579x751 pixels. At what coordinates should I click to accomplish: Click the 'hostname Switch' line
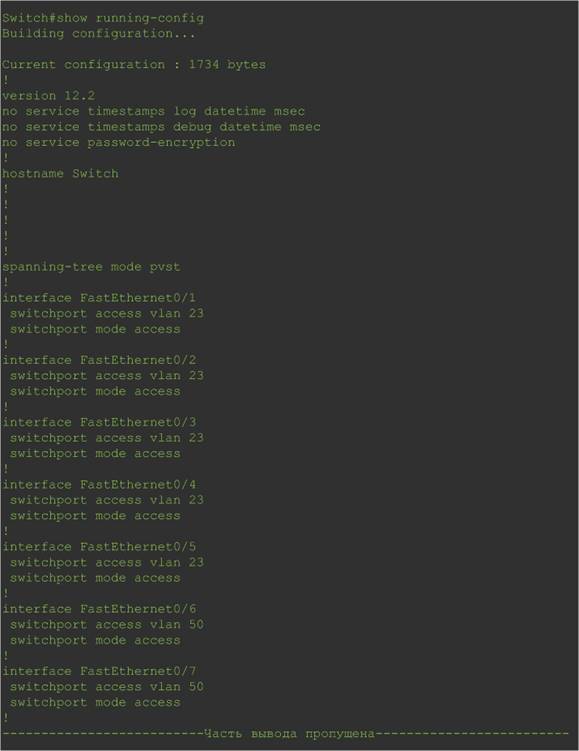(60, 173)
